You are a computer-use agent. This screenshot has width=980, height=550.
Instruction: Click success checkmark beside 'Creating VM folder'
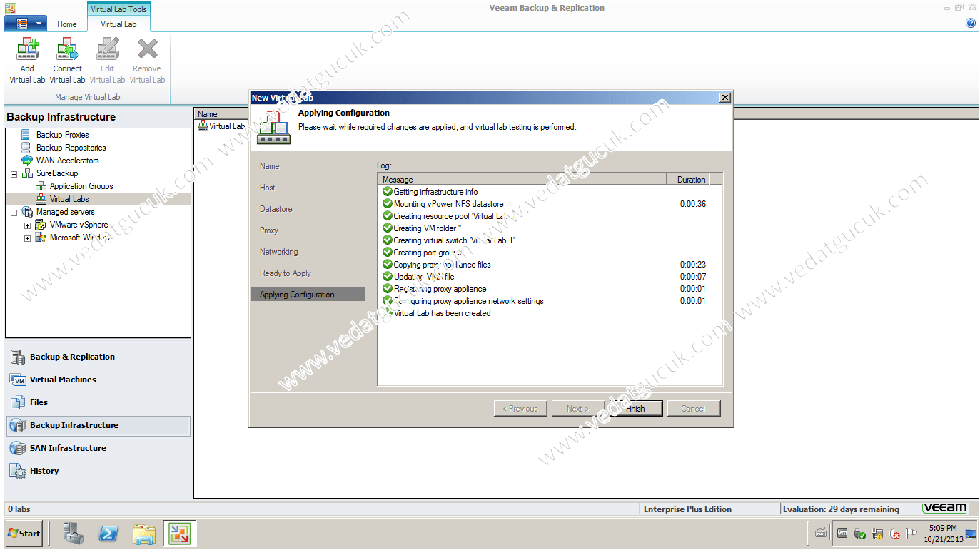point(388,228)
